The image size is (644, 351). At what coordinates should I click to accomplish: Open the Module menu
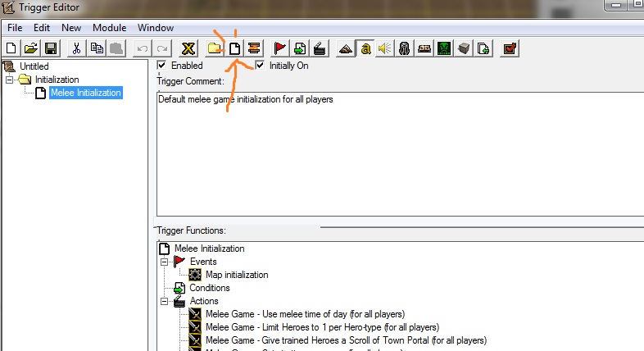[109, 28]
